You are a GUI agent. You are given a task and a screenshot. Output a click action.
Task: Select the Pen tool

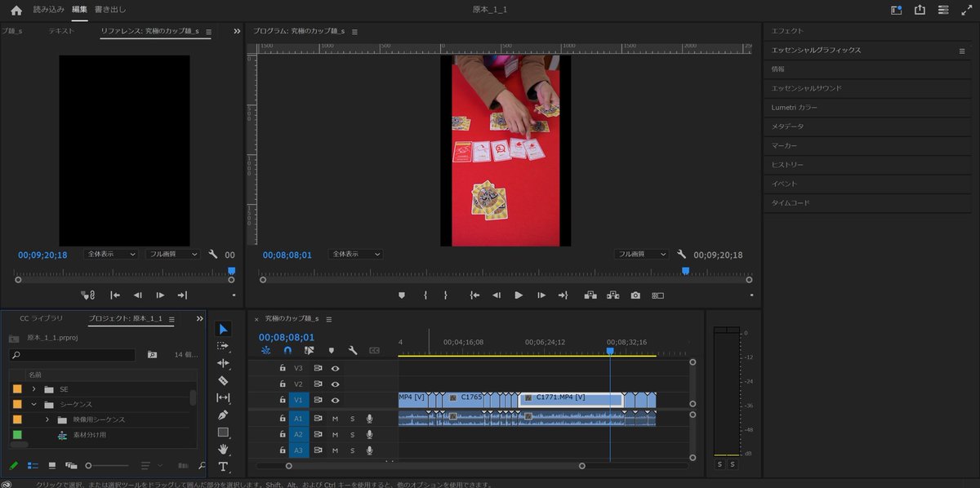click(x=224, y=415)
